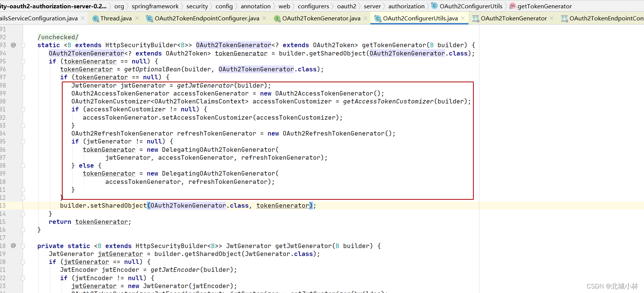This screenshot has width=644, height=293.
Task: Collapse the outer 'if (tokenGenerator == null)' block
Action: tap(23, 61)
